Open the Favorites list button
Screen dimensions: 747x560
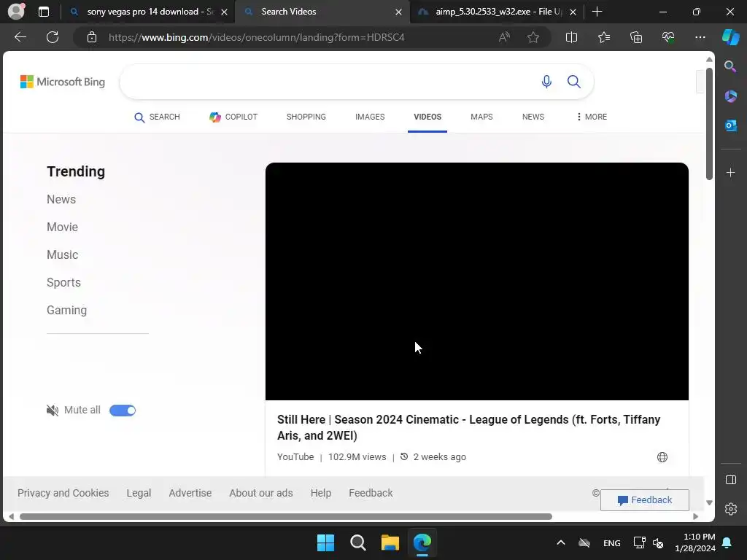pyautogui.click(x=603, y=37)
